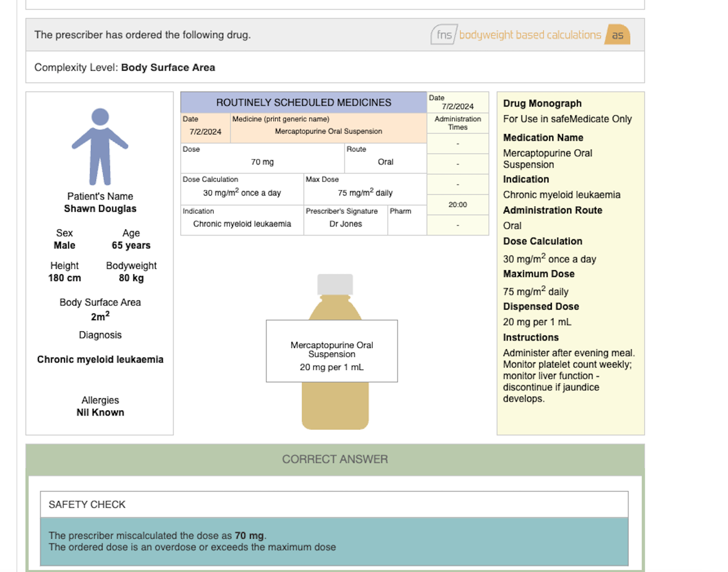Click the Dose Calculation 30 mg/m² cell

tap(242, 193)
